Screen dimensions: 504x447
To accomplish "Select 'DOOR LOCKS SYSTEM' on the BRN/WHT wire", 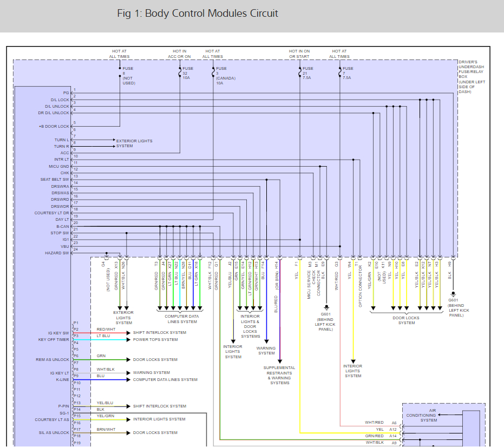I will click(x=155, y=432).
